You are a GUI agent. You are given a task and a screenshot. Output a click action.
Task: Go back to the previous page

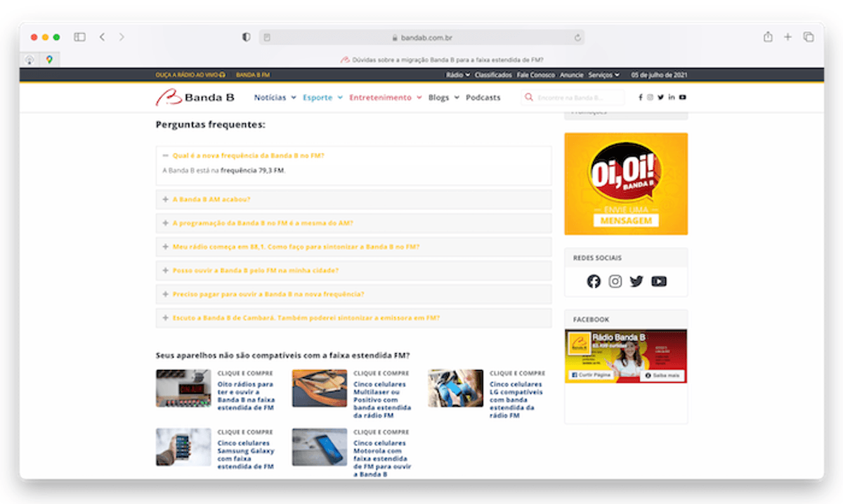click(102, 37)
